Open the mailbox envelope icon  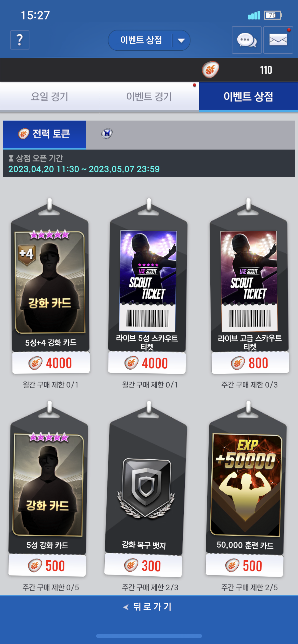point(278,40)
